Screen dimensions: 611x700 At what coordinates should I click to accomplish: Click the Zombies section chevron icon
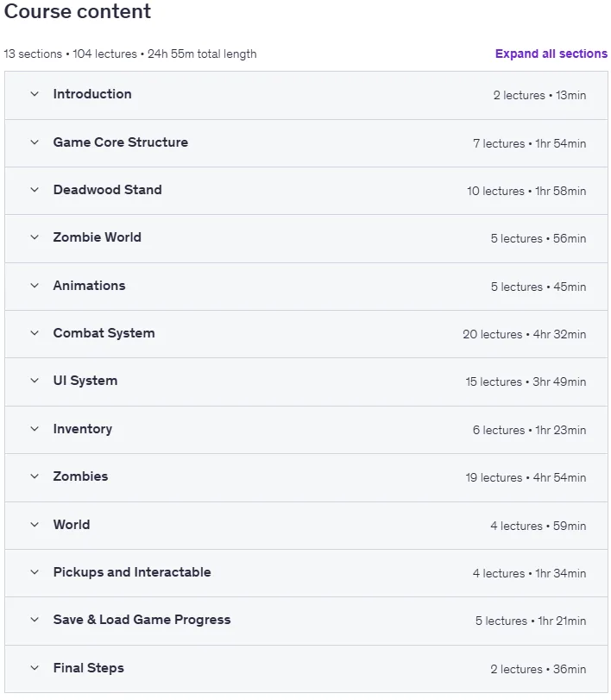(35, 476)
